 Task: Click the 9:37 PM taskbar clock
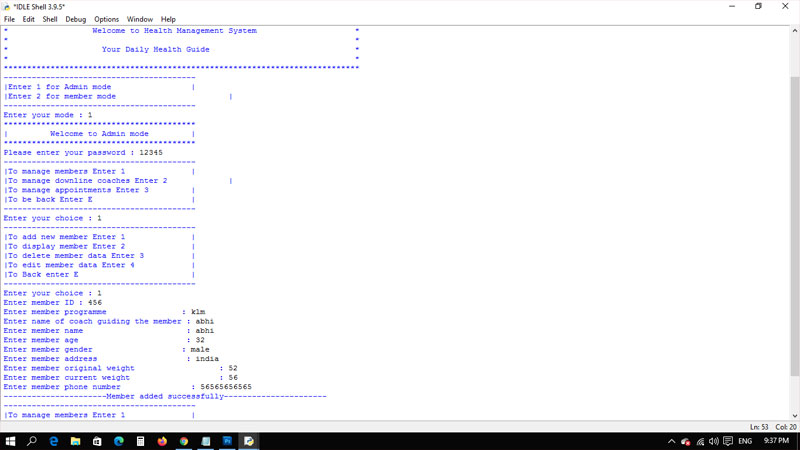click(776, 441)
